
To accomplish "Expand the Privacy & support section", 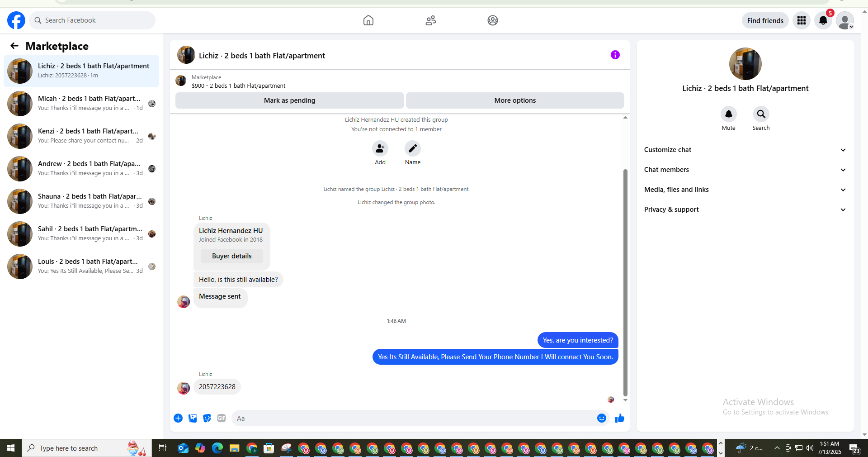I will [x=745, y=209].
